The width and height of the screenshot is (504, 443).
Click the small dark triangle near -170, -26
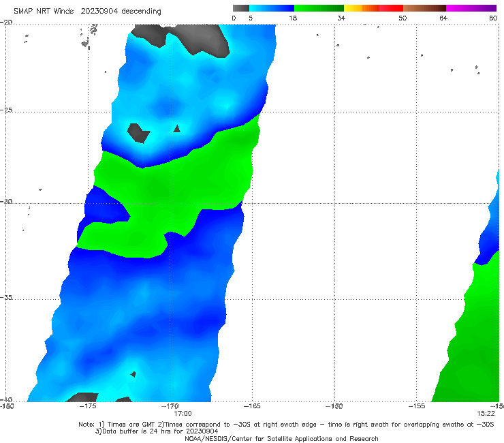(176, 129)
